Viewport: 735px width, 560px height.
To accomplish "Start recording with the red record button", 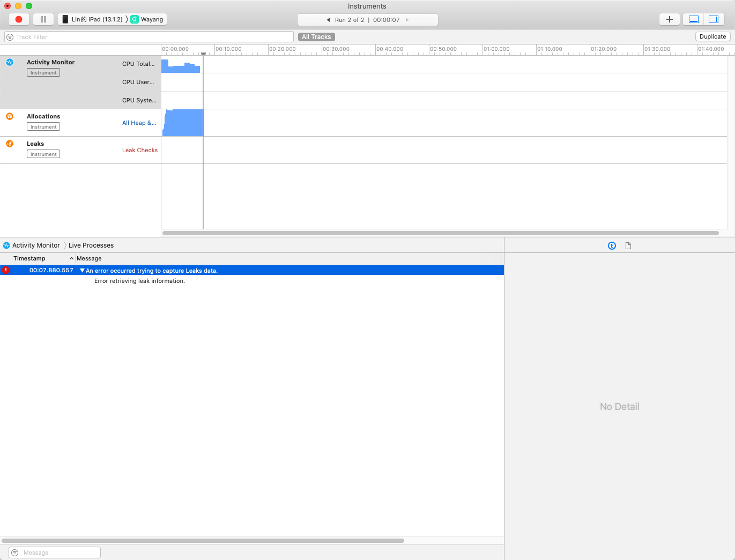I will tap(19, 19).
